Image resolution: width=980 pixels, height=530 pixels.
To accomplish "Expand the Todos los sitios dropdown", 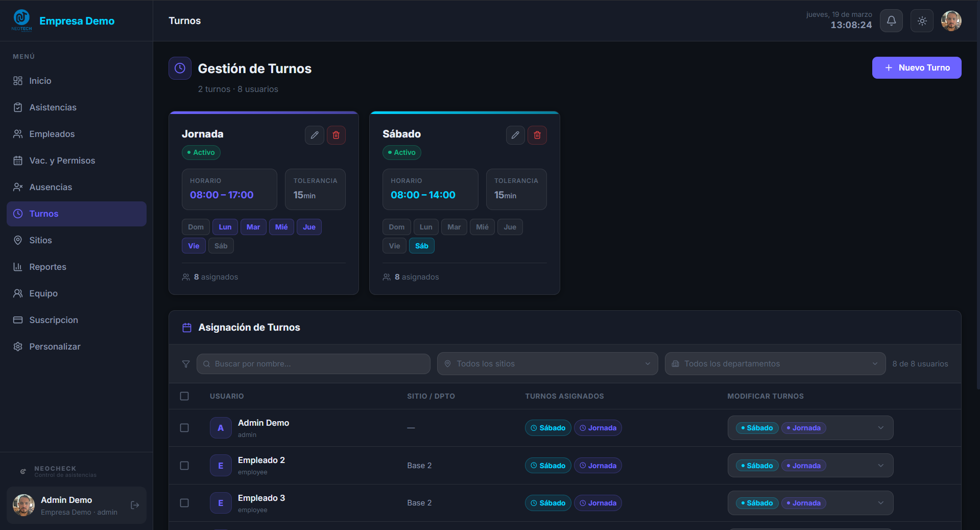I will tap(547, 363).
